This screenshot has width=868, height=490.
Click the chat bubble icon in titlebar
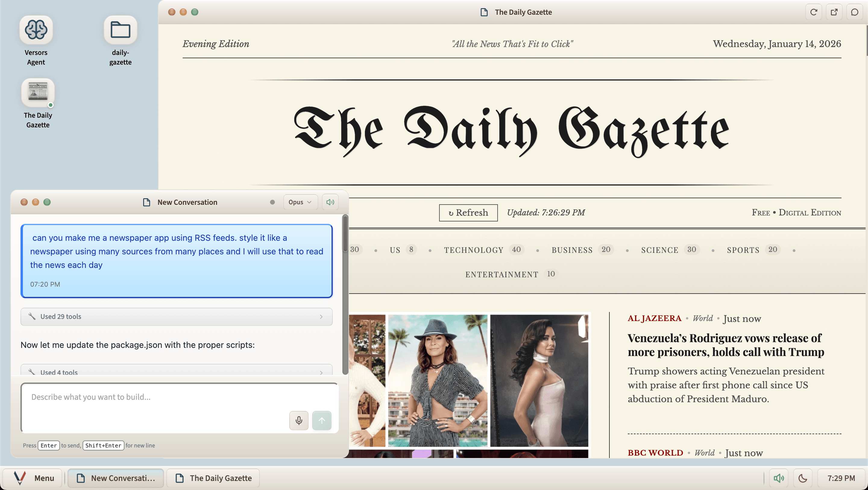click(854, 12)
